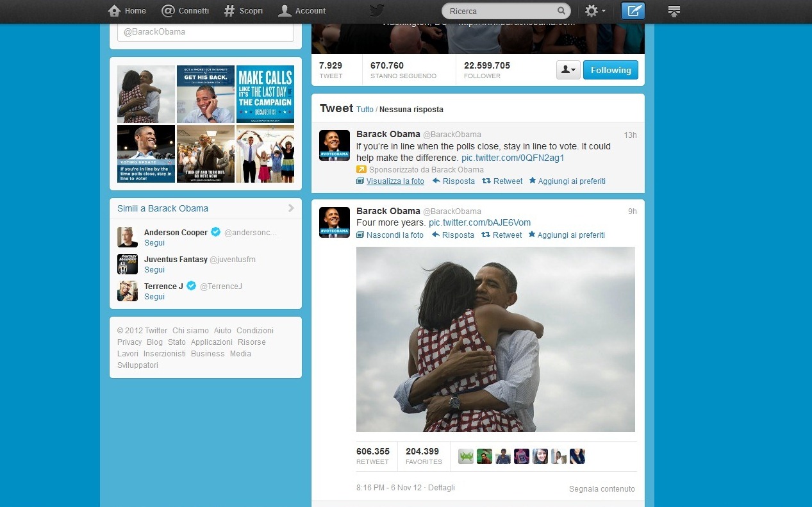View the 204.399 Favorites list
The height and width of the screenshot is (507, 812).
[x=424, y=456]
